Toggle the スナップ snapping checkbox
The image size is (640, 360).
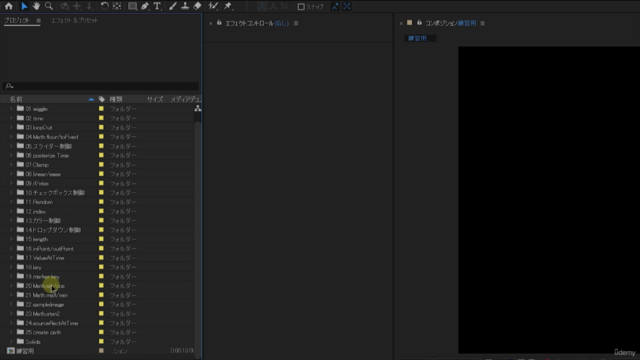(x=301, y=7)
